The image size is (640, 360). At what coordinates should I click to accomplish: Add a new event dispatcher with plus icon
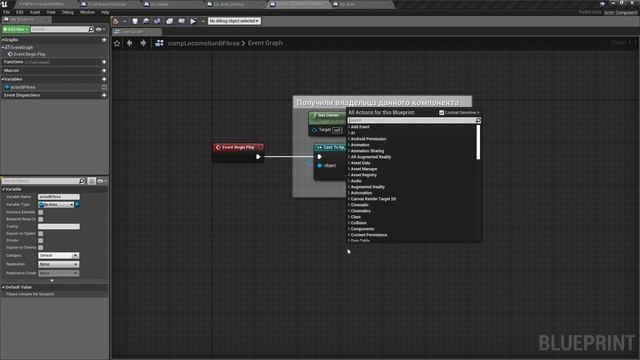click(x=104, y=95)
